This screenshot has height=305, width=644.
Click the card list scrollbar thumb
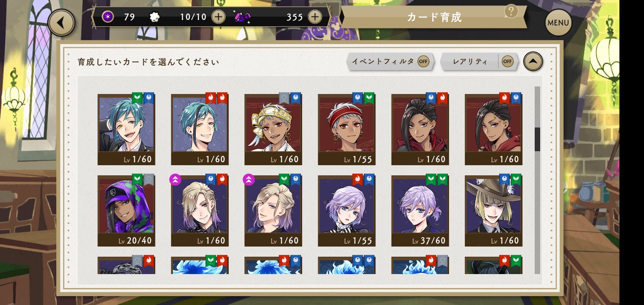pos(537,139)
